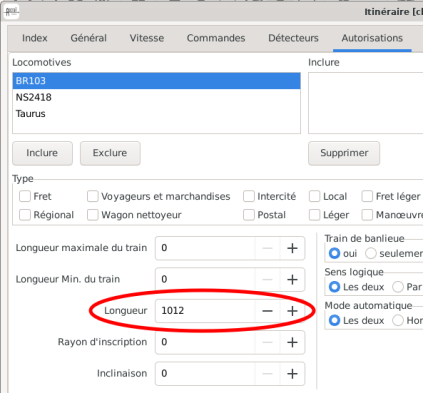Increase Longueur Min. du train with plus

[x=292, y=279]
